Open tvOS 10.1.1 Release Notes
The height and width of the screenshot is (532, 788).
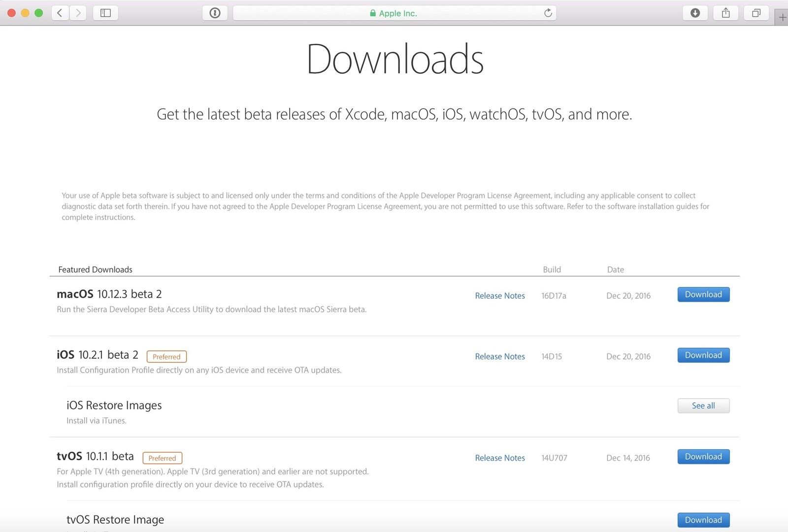pyautogui.click(x=499, y=458)
